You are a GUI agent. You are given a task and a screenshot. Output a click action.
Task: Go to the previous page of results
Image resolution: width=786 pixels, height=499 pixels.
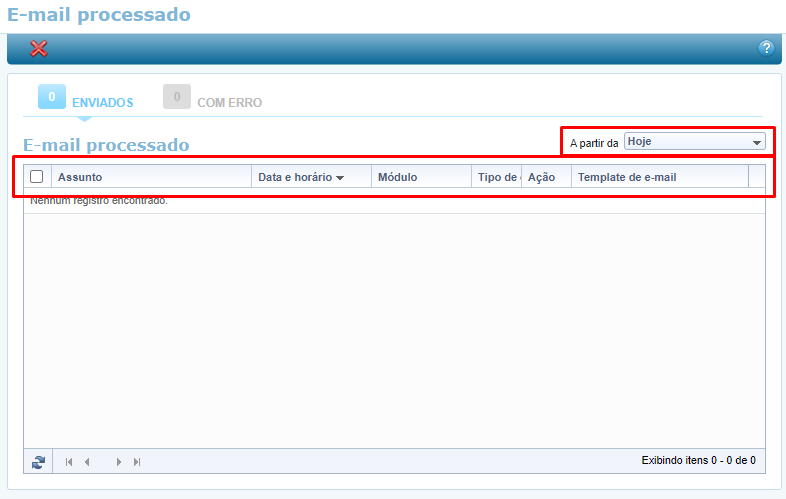[88, 461]
